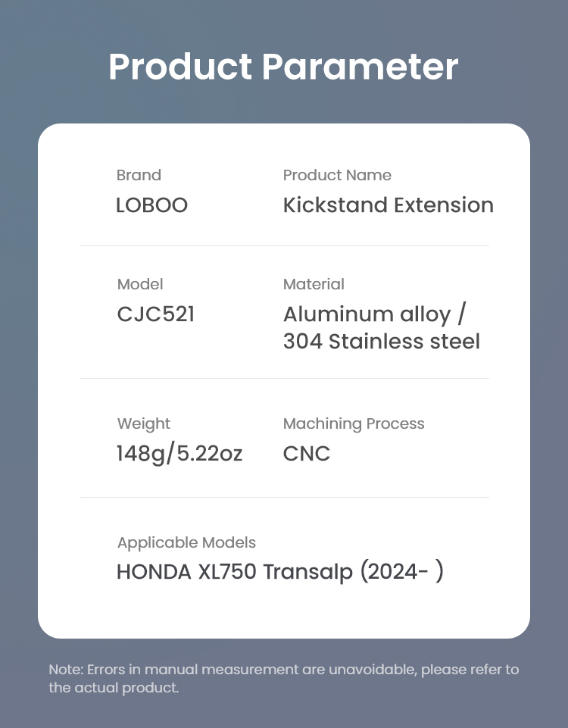Select the Material label
The width and height of the screenshot is (568, 728).
(314, 284)
